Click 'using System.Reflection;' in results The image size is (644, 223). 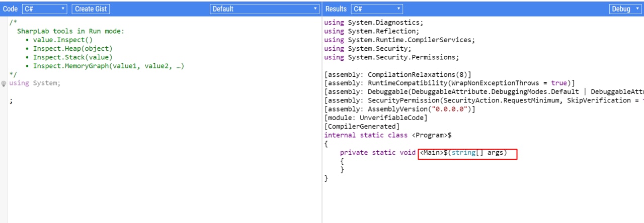372,31
